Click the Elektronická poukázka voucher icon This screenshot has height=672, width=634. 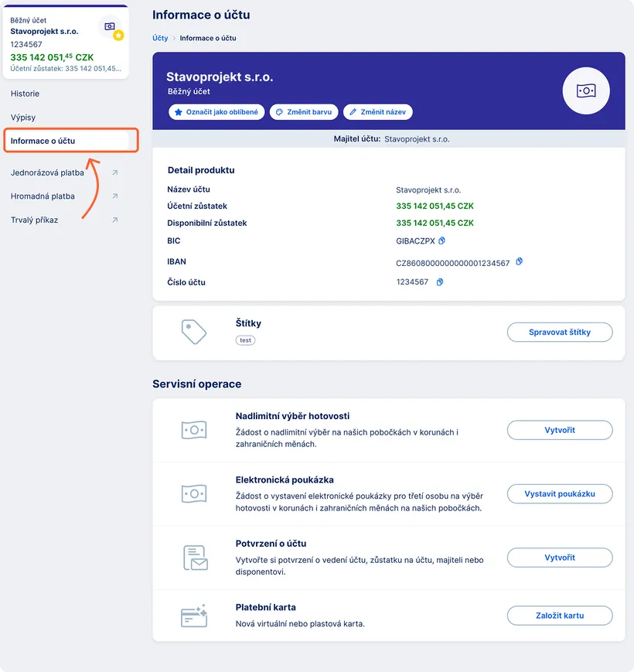pos(193,493)
